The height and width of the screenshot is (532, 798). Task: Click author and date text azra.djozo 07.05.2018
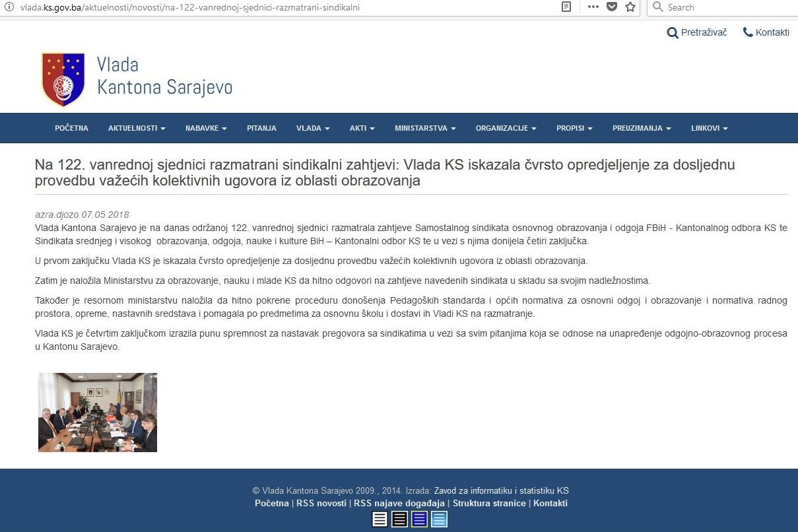(82, 215)
